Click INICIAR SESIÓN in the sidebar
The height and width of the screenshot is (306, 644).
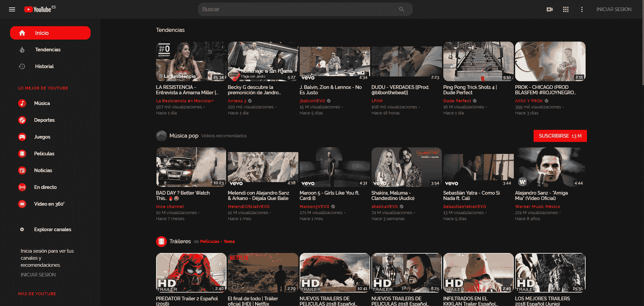pyautogui.click(x=38, y=275)
